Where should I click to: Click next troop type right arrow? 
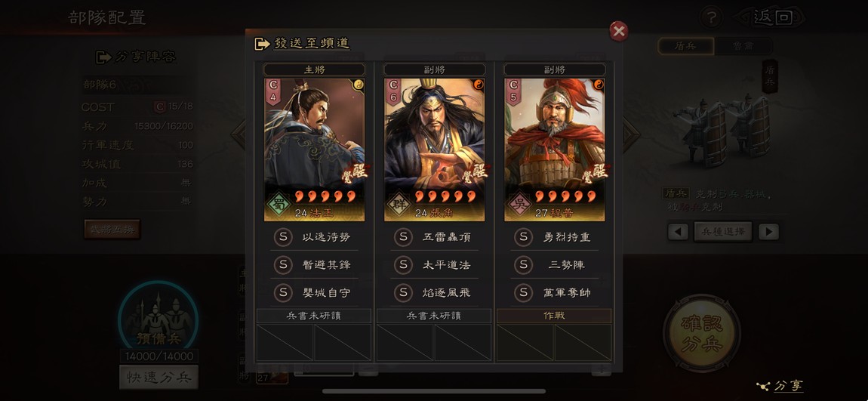768,232
